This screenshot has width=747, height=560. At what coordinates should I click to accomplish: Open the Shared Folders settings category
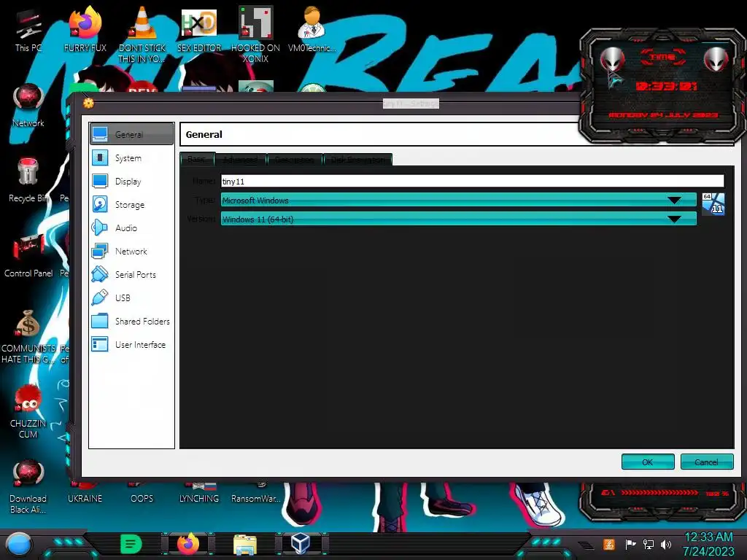pos(131,322)
